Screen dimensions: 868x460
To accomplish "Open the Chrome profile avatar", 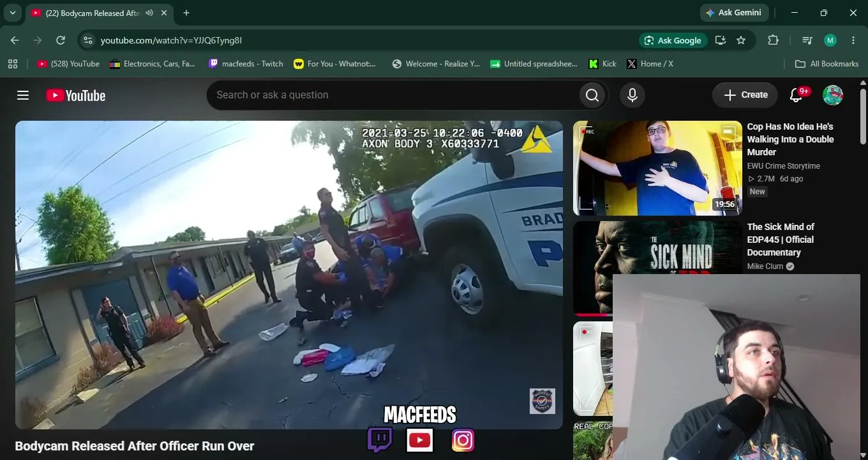I will 830,40.
